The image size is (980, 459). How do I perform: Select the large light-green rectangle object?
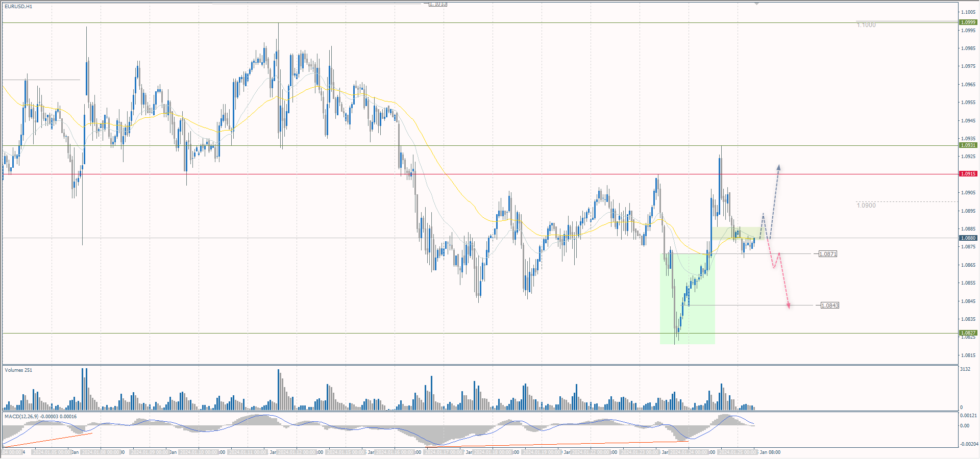(687, 299)
